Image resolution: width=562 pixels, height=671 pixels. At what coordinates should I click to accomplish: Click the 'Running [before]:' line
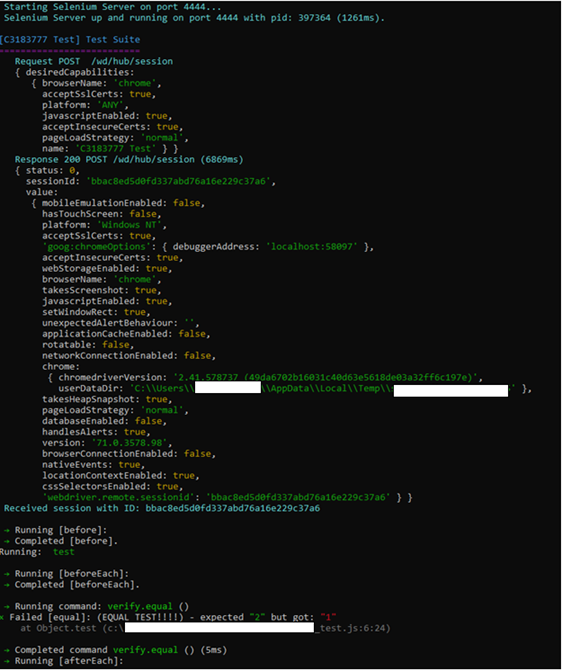(56, 530)
